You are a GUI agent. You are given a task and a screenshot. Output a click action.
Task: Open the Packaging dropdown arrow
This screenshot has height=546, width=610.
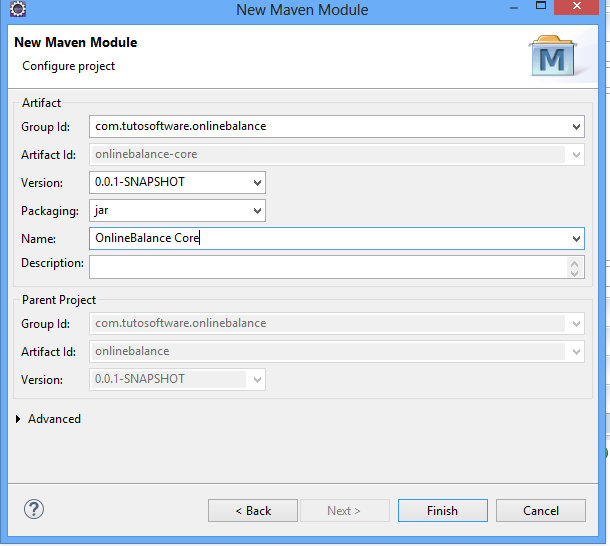(x=257, y=211)
